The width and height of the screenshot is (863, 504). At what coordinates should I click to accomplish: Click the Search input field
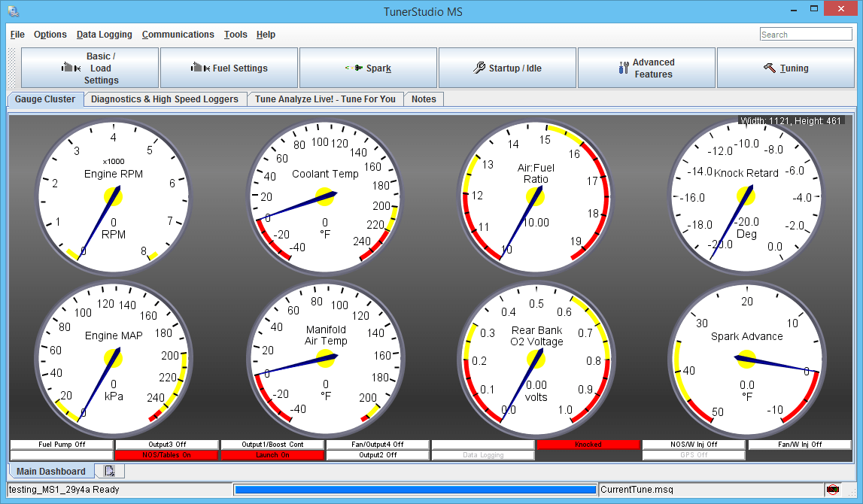(806, 34)
